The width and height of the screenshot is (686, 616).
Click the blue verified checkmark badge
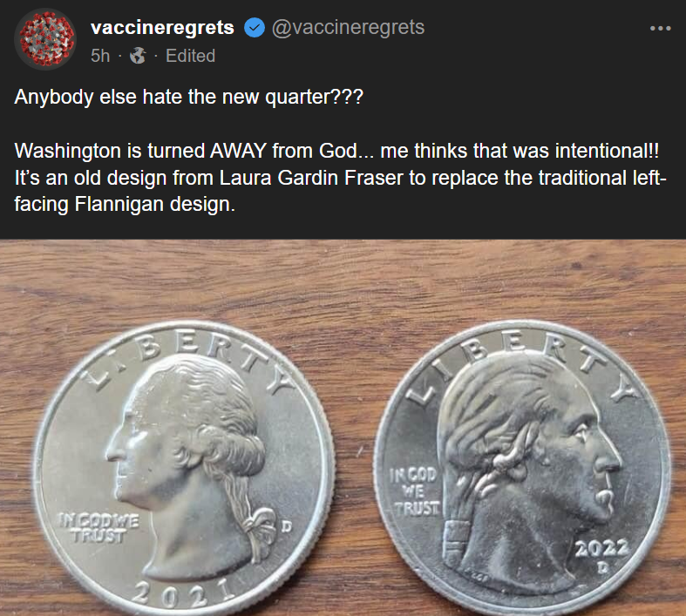(x=254, y=28)
